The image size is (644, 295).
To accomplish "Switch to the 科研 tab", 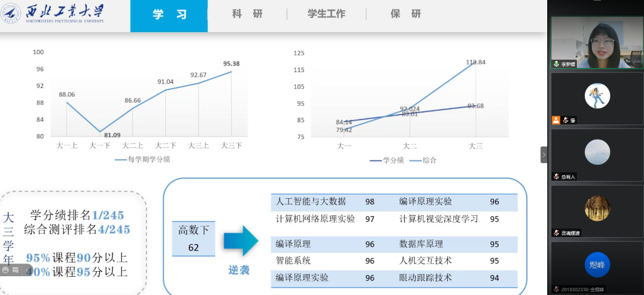I will [x=247, y=14].
